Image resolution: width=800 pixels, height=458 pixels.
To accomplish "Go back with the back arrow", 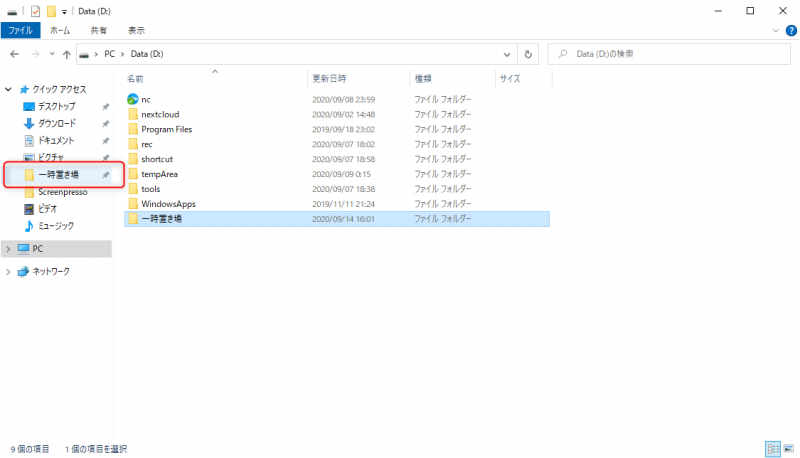I will (14, 54).
